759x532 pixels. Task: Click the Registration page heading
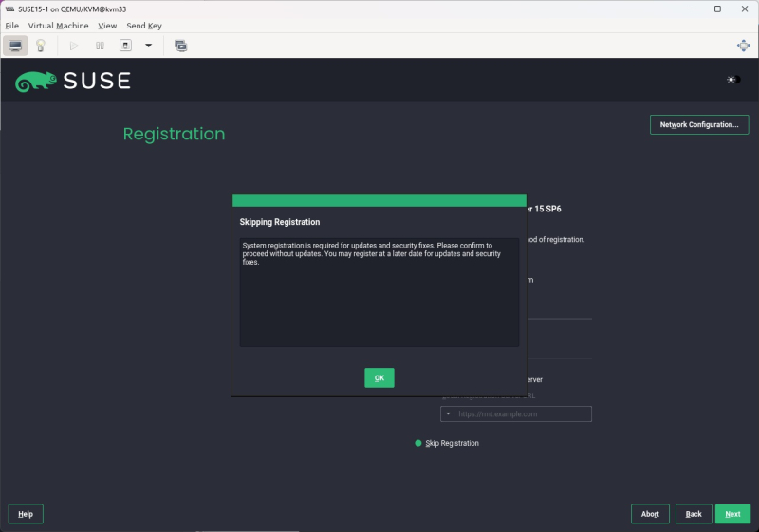(174, 134)
